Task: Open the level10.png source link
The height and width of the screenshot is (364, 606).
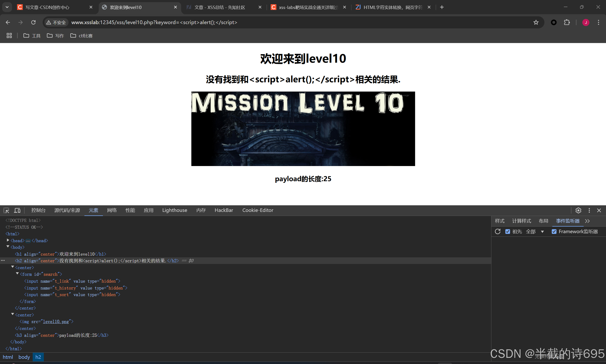Action: tap(56, 322)
